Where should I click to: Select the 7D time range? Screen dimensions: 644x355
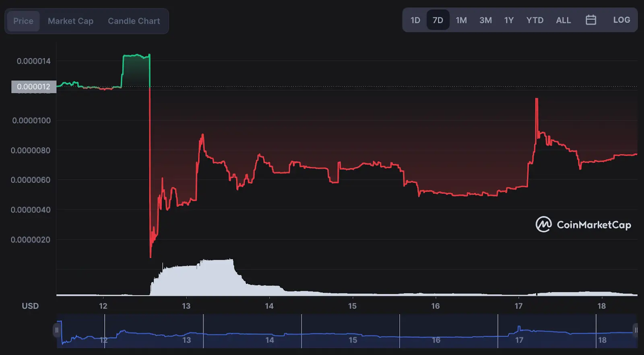[x=438, y=20]
